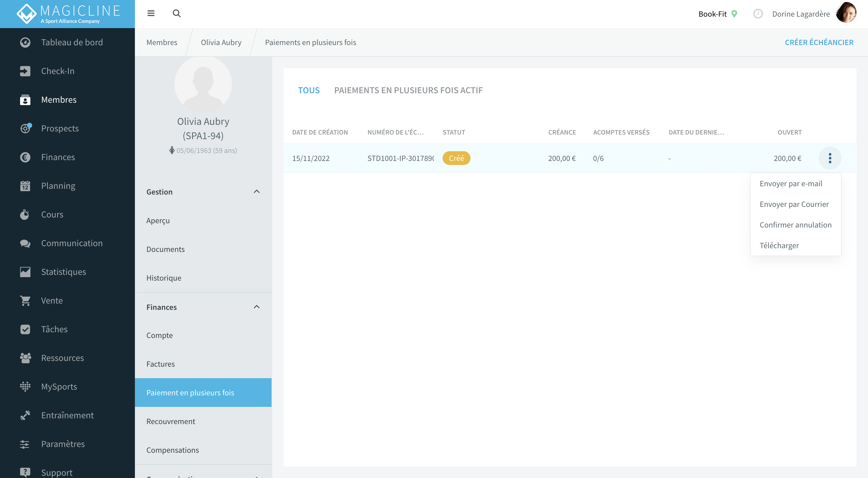This screenshot has width=868, height=478.
Task: Click Dorine Lagardère's profile avatar
Action: 846,13
